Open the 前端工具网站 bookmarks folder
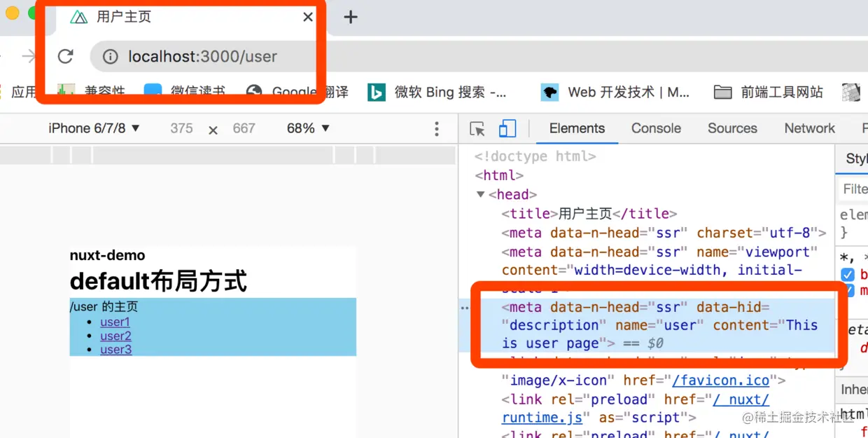Image resolution: width=868 pixels, height=438 pixels. (768, 92)
